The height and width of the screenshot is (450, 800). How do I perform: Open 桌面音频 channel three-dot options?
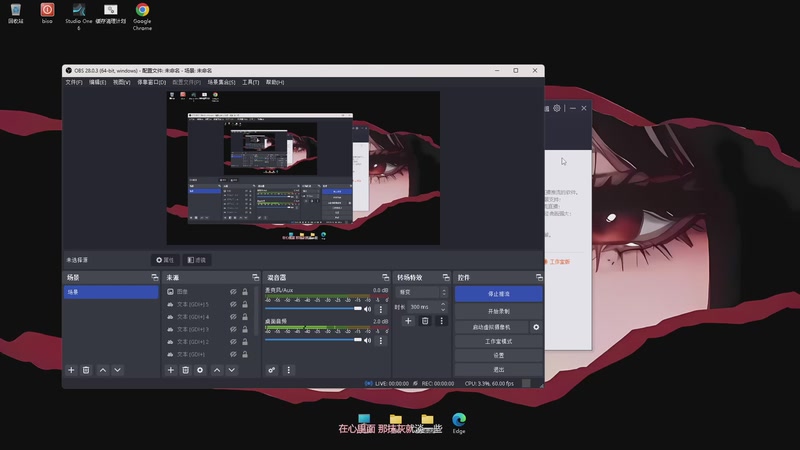[x=381, y=340]
